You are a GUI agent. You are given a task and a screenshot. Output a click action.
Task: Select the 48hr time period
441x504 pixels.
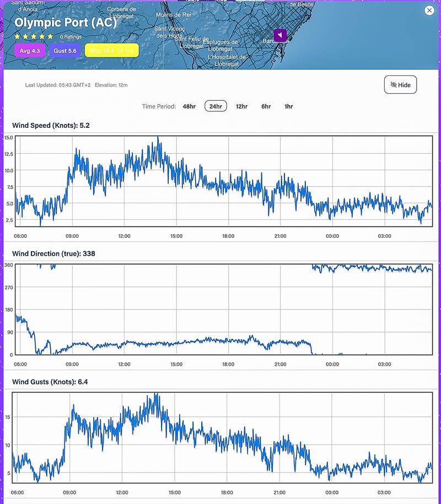(x=189, y=106)
